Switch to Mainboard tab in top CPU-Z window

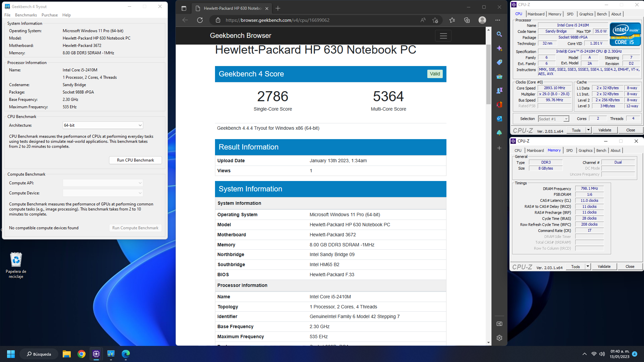point(536,14)
